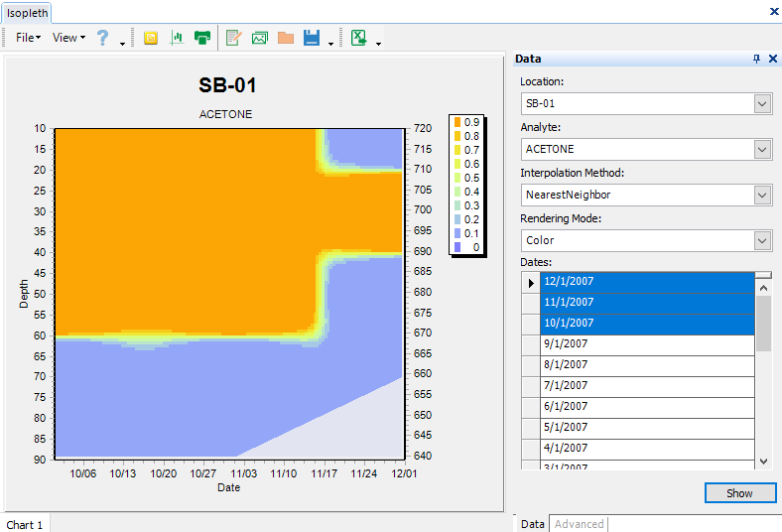Click the blue question mark help icon
The image size is (782, 532).
[x=102, y=38]
